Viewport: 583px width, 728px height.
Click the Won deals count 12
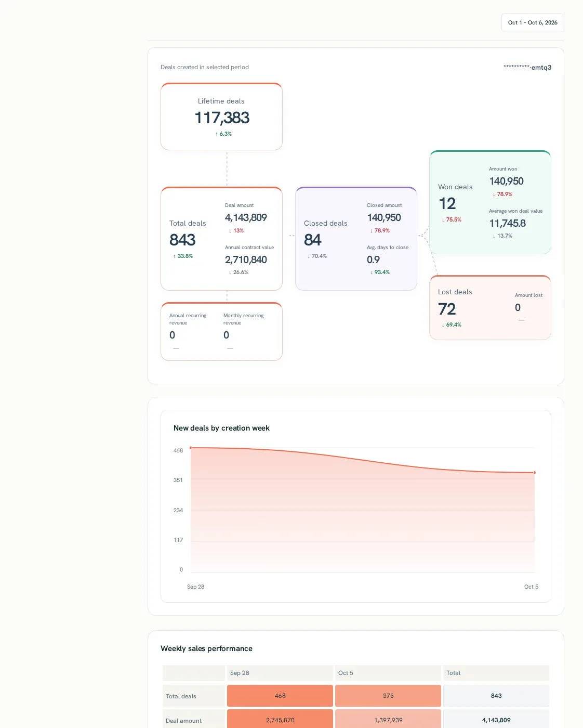(447, 203)
